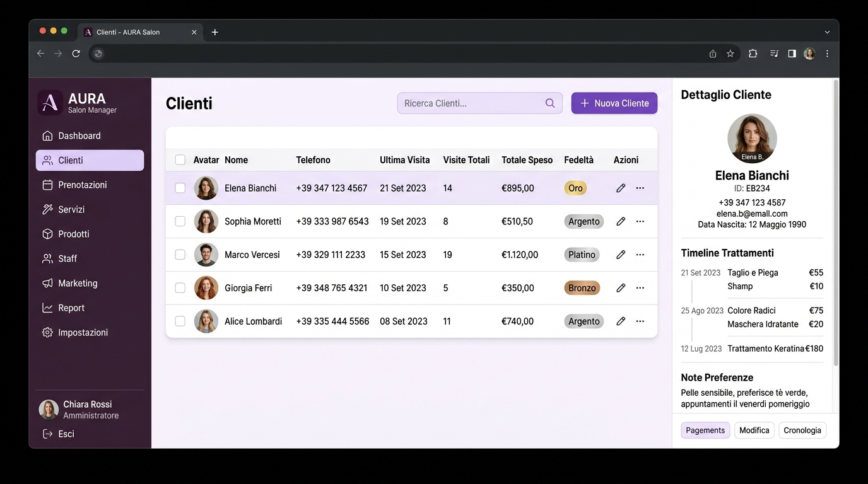Check the Elena Bianchi row checkbox

pos(180,188)
